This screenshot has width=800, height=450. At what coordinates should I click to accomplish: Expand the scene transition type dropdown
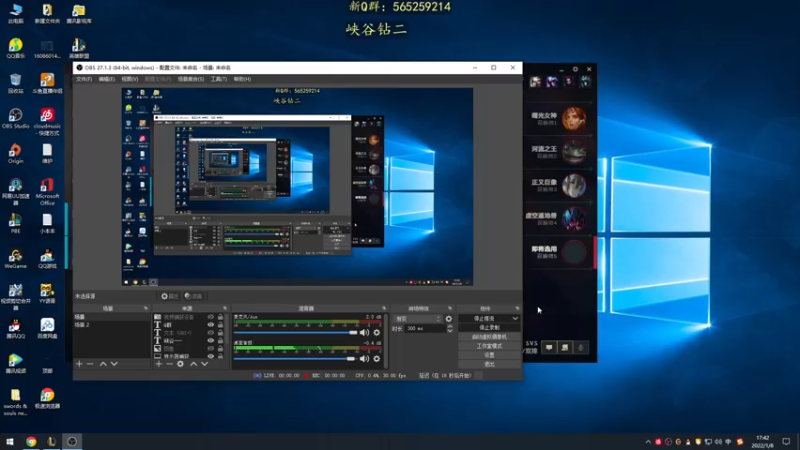[x=436, y=319]
